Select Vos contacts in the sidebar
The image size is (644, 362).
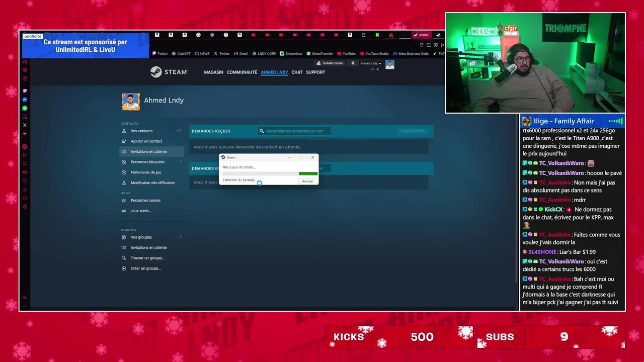151,131
